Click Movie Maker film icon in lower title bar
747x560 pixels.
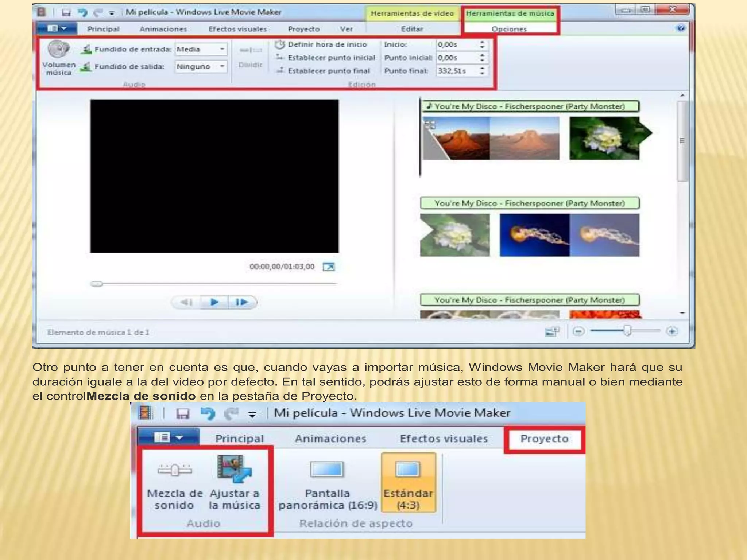click(146, 413)
